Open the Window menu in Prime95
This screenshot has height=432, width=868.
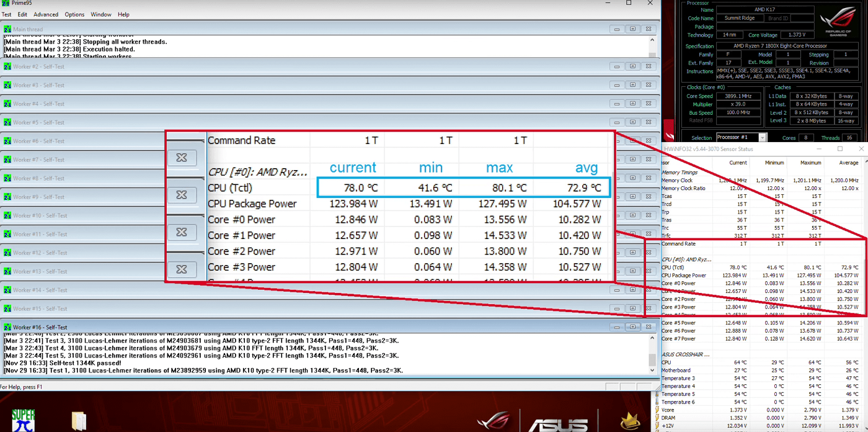pos(101,14)
